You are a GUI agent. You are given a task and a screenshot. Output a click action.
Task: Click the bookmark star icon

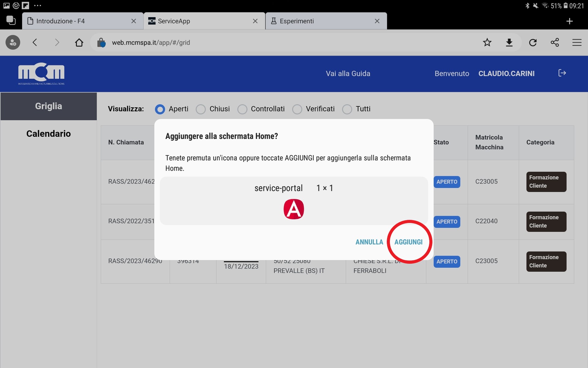tap(487, 42)
